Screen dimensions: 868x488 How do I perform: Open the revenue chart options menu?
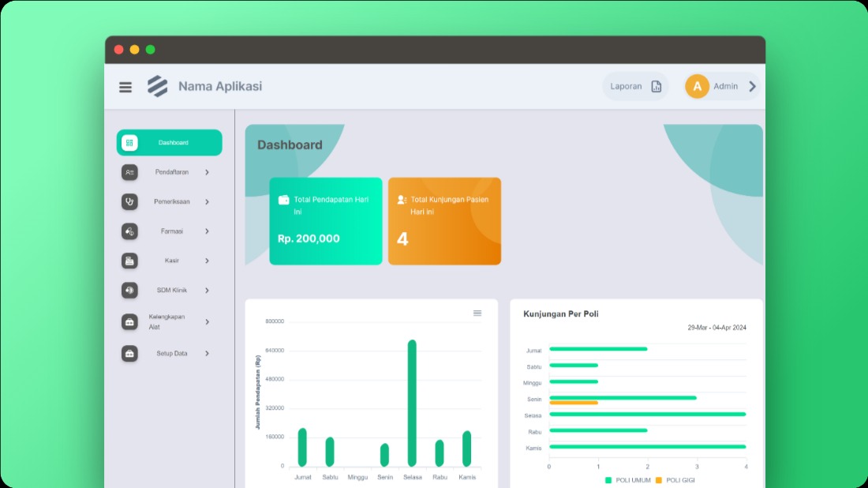pyautogui.click(x=477, y=313)
